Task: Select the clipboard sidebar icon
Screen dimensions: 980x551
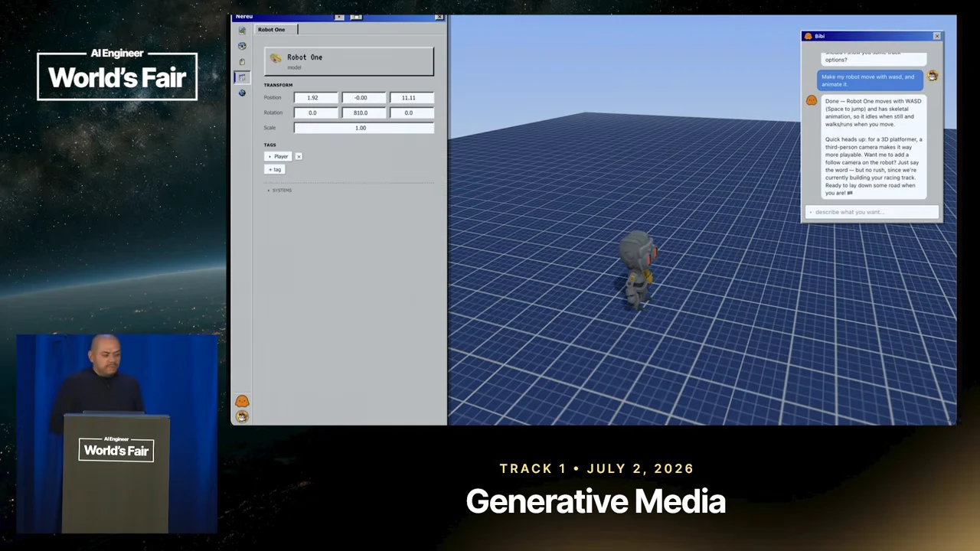Action: [242, 62]
